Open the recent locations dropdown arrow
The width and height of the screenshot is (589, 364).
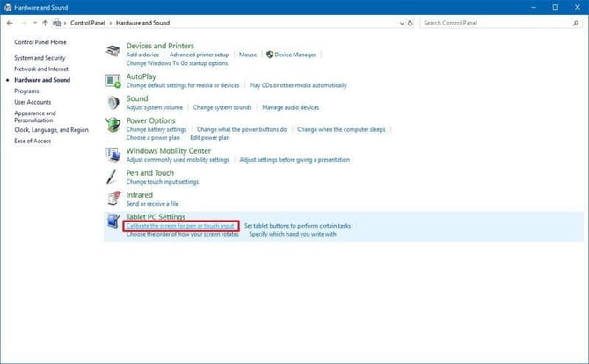click(34, 23)
